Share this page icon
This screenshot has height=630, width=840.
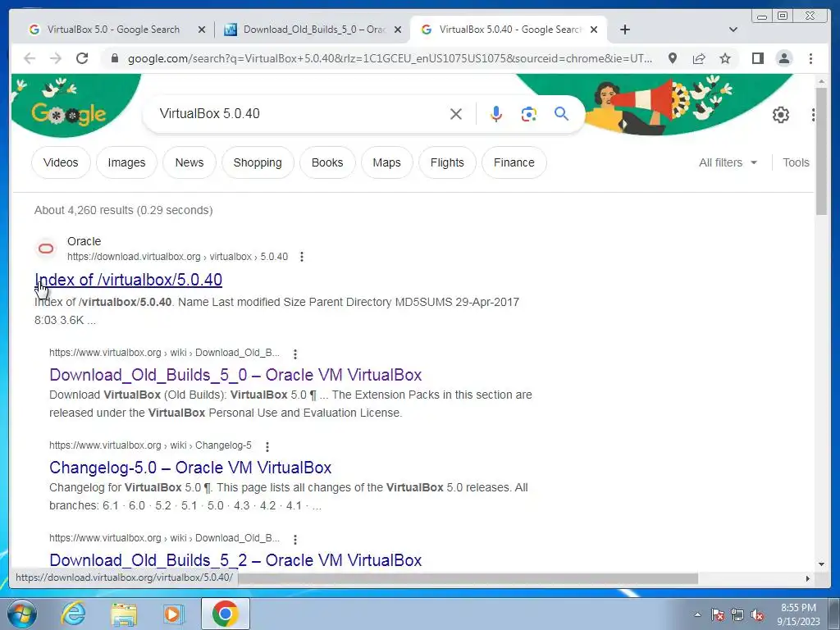[699, 58]
